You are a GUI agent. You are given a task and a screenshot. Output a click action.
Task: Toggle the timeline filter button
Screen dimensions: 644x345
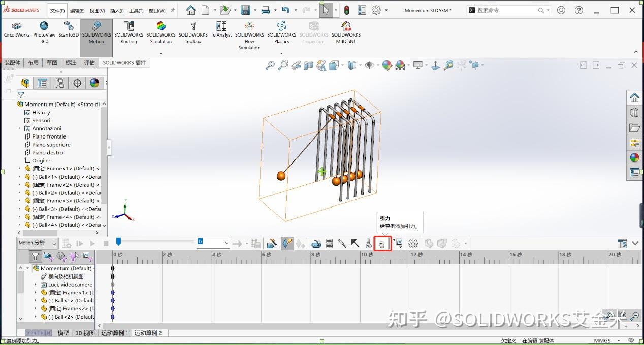tap(35, 256)
